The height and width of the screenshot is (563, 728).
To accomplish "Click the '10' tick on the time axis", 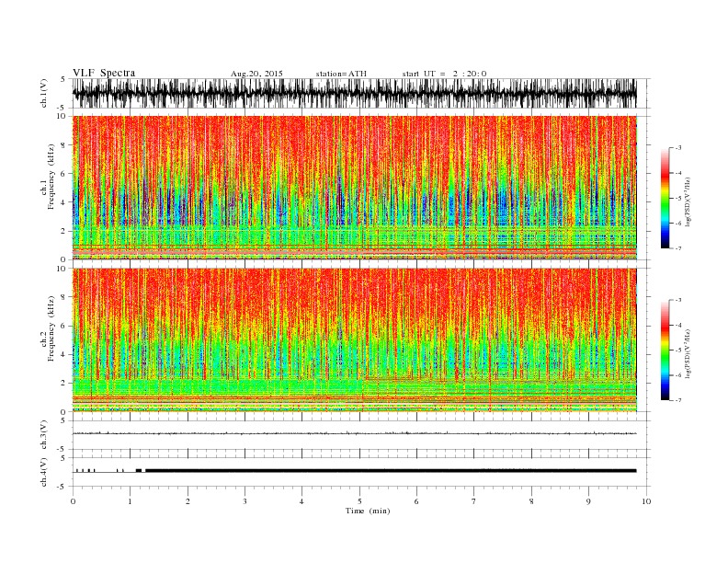I will 646,501.
